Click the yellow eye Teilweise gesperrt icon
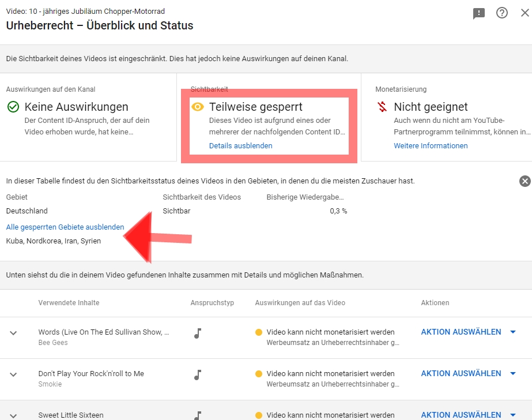Image resolution: width=532 pixels, height=420 pixels. (198, 107)
